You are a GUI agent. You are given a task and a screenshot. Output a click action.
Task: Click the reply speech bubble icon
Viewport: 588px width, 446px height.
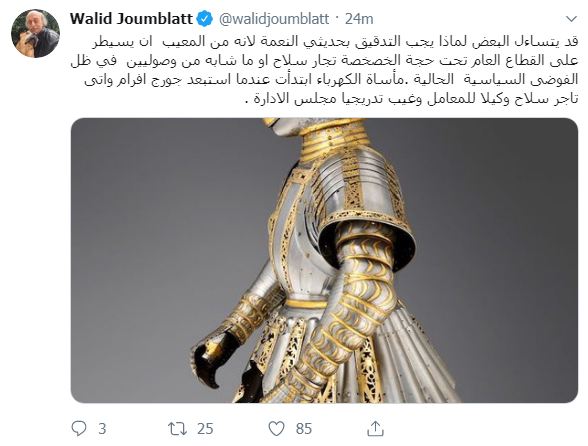click(x=79, y=428)
